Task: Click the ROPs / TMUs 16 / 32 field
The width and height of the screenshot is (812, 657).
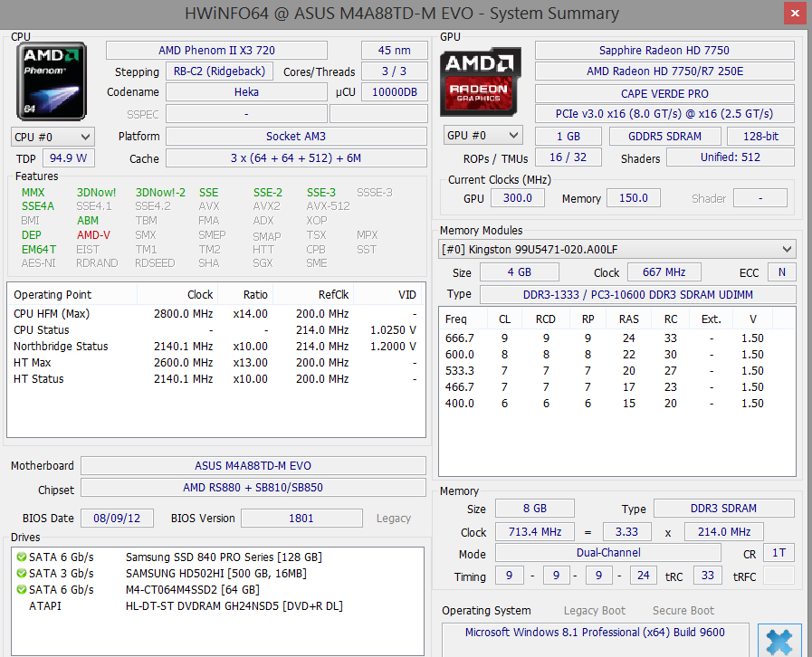Action: [568, 157]
